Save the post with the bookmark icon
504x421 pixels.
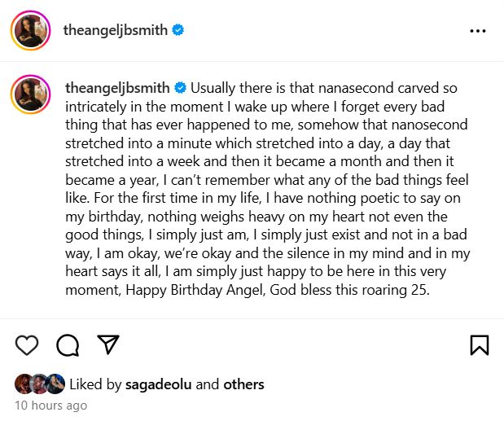coord(480,345)
